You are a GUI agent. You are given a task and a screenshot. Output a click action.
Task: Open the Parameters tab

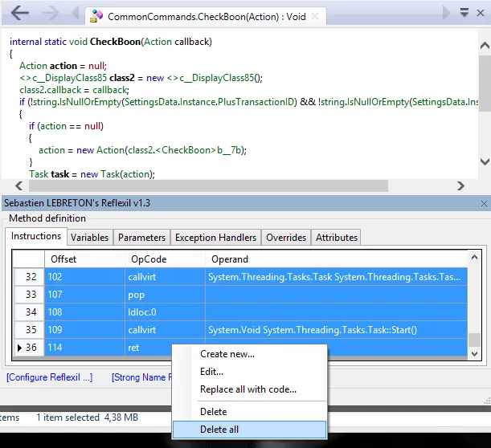(x=141, y=238)
